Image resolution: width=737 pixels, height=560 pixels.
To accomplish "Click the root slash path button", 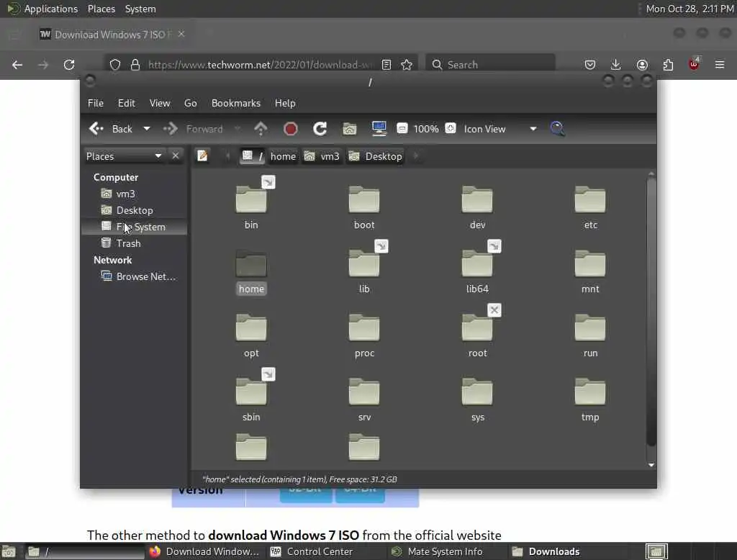I will [x=252, y=156].
